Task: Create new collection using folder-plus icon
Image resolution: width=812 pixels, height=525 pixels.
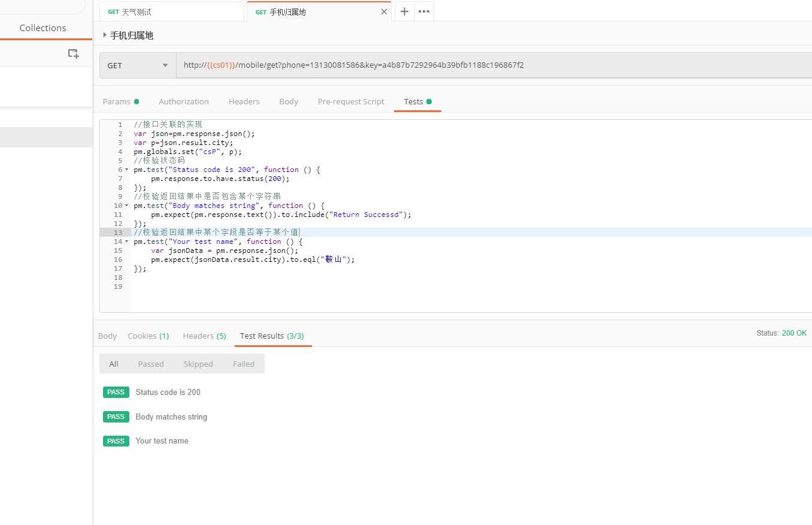Action: 73,53
